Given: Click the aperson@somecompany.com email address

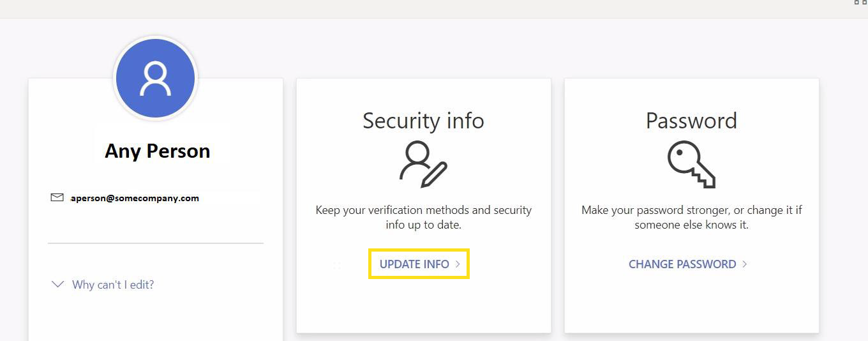Looking at the screenshot, I should [135, 198].
